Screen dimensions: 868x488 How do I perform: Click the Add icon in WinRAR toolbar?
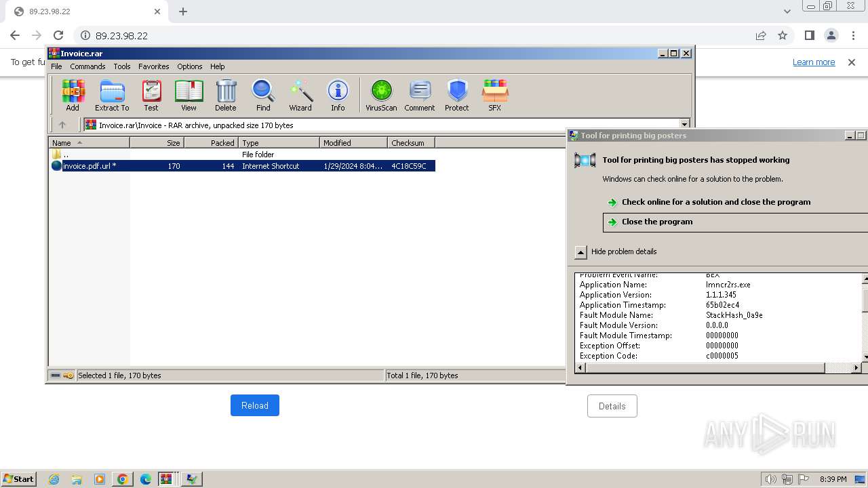(x=73, y=95)
